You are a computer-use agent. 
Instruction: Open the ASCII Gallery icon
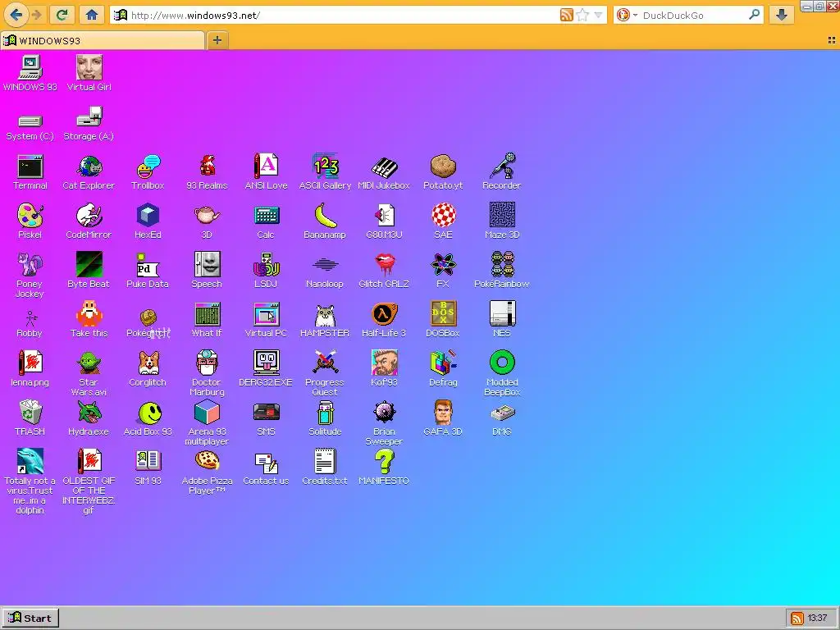(325, 172)
